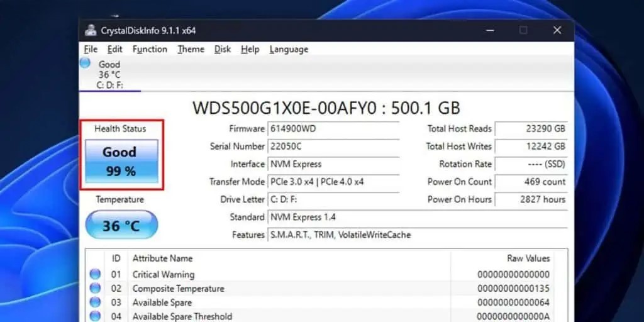The image size is (644, 322).
Task: Open the Help menu
Action: (250, 49)
